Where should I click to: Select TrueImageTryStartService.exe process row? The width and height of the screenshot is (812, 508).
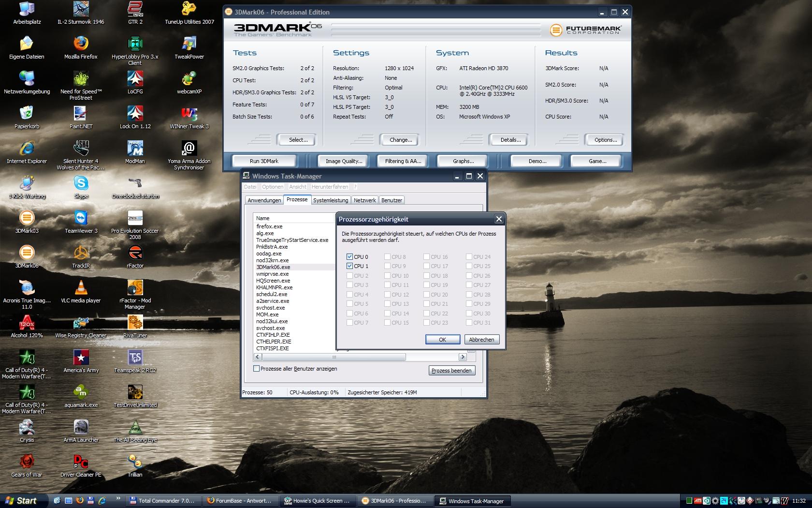[x=292, y=240]
